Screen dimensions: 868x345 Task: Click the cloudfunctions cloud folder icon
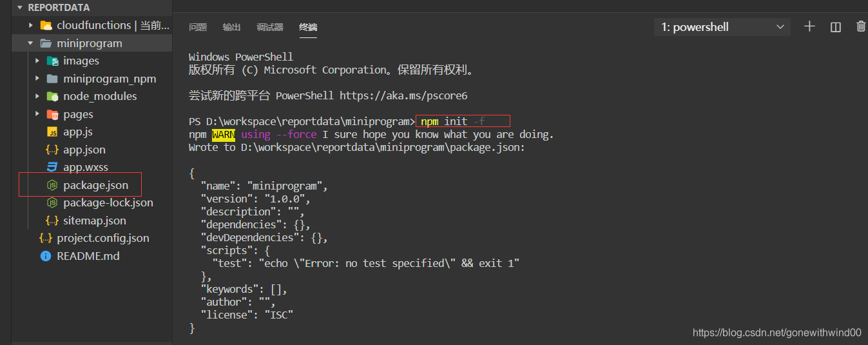(x=46, y=25)
